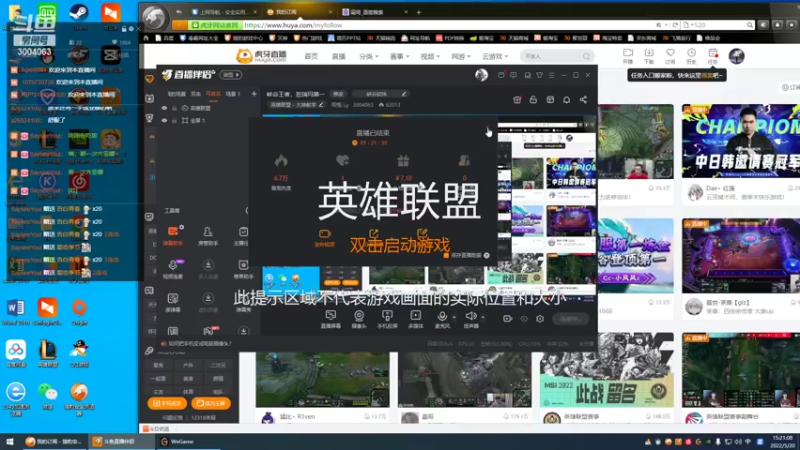Click the microphone icon in the bottom bar

442,316
